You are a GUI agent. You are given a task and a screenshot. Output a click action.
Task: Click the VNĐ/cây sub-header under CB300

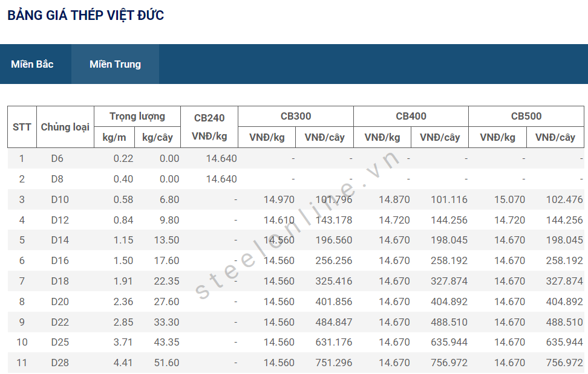324,137
